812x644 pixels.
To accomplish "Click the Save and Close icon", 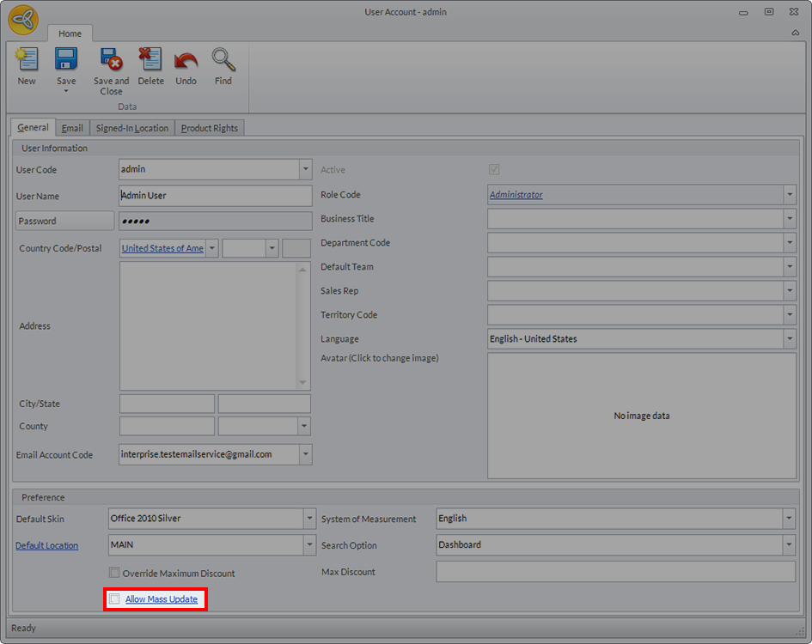I will pyautogui.click(x=111, y=60).
